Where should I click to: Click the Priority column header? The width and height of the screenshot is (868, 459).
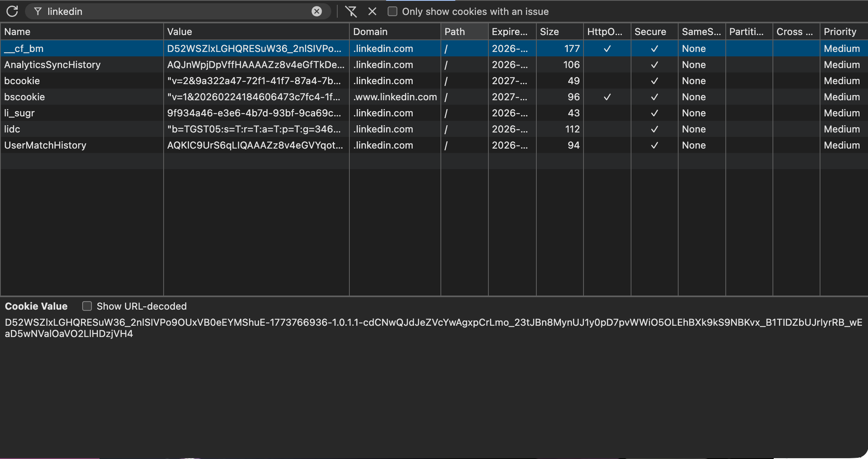[x=839, y=31]
